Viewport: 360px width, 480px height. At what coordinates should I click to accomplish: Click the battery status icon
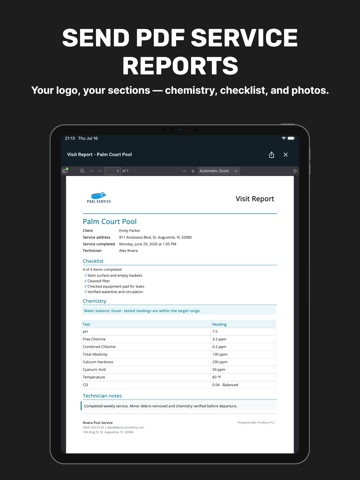tap(291, 138)
